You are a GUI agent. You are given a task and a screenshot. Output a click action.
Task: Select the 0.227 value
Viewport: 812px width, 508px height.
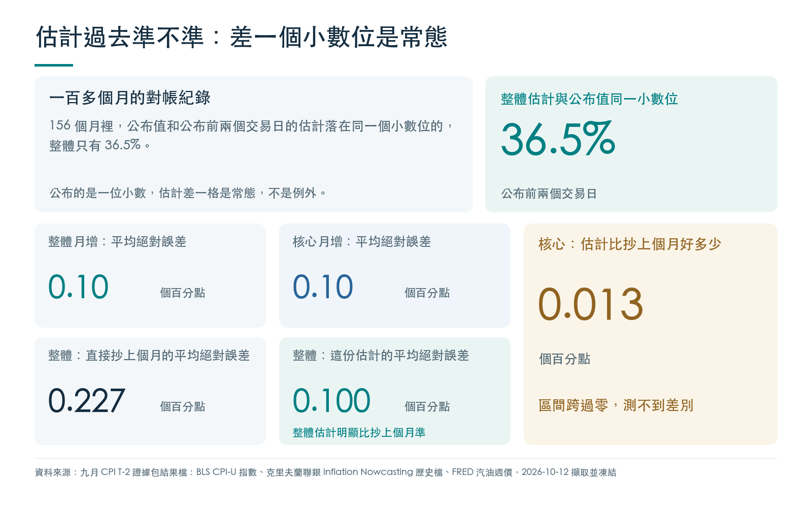pyautogui.click(x=87, y=401)
